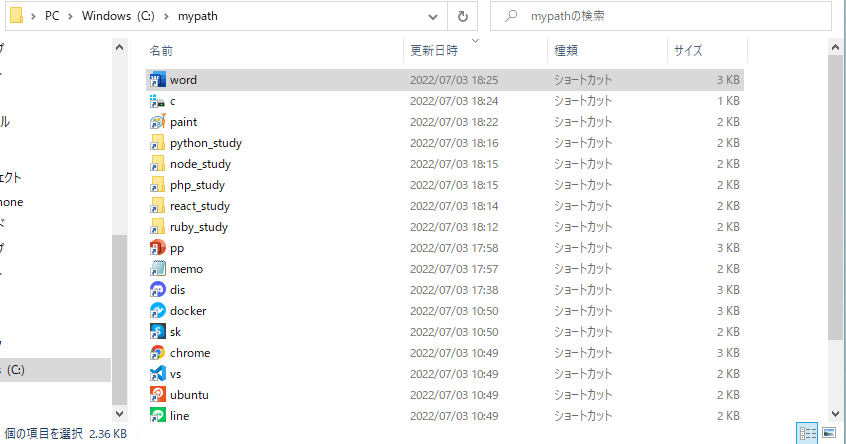Refresh the mypath folder view
Screen dimensions: 846x444
coord(463,16)
